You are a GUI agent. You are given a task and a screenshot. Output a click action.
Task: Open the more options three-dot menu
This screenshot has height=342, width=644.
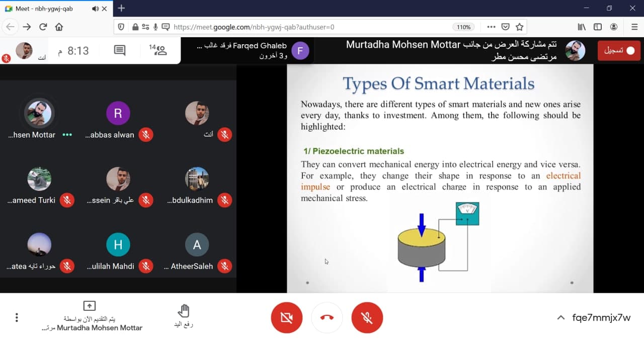point(16,317)
